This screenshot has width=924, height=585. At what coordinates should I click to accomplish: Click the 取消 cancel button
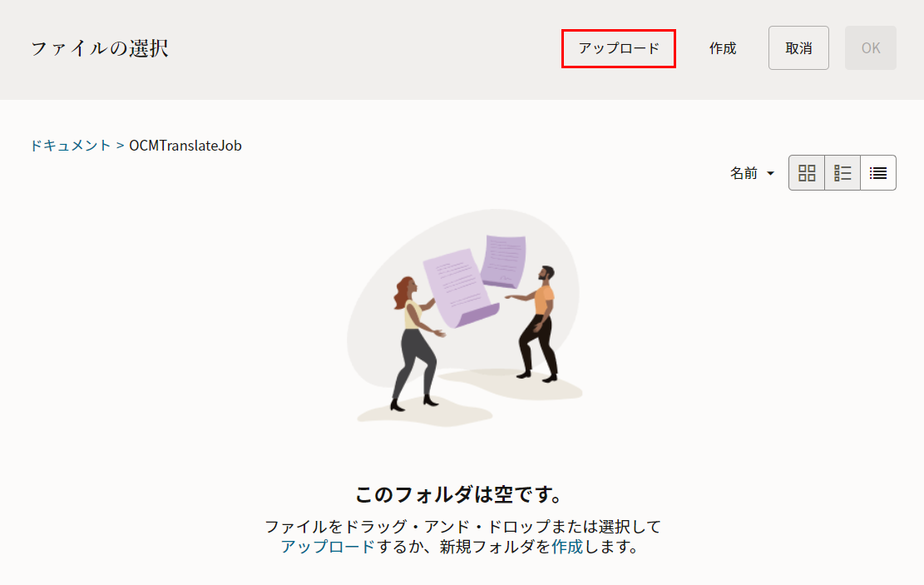click(798, 47)
